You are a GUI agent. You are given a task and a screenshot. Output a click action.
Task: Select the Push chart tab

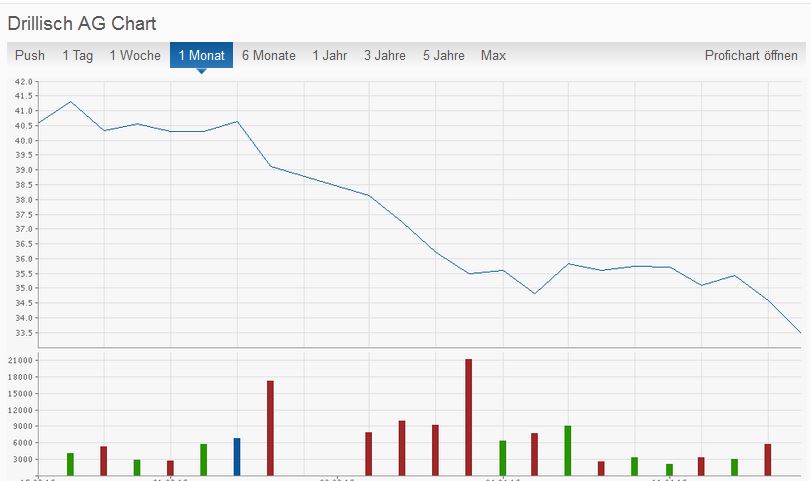pyautogui.click(x=29, y=55)
